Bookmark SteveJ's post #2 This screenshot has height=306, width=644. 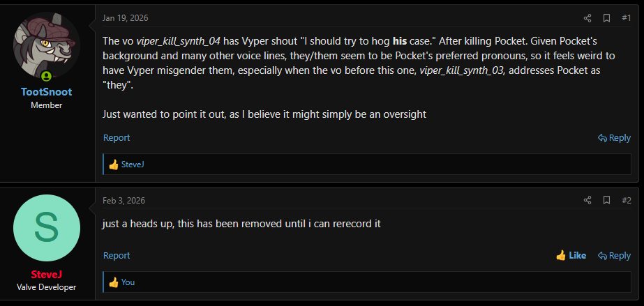pos(606,201)
